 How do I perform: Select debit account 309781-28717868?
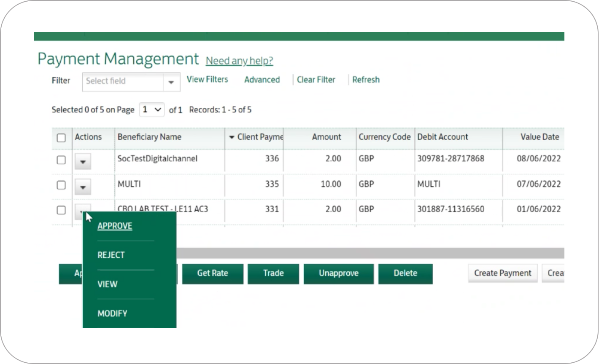click(x=451, y=159)
